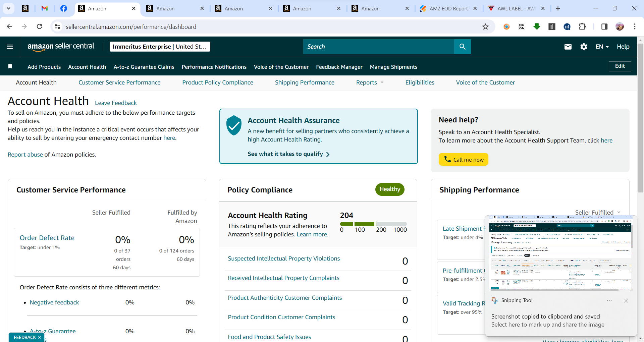Switch to the pinned Facebook tab

pos(64,8)
